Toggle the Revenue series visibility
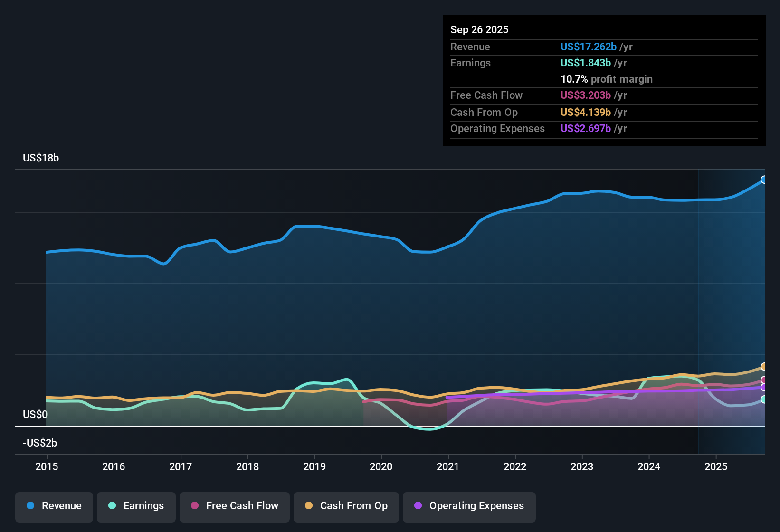This screenshot has width=780, height=532. 54,506
